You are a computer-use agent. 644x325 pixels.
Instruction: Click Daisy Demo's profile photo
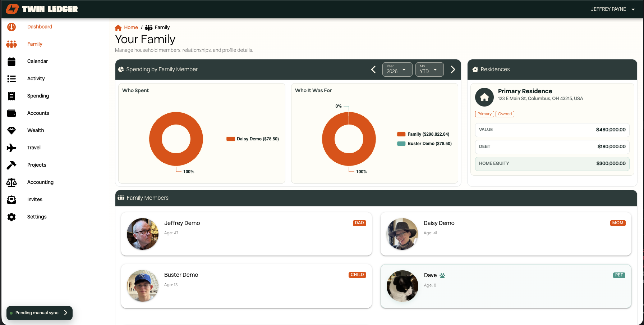point(402,234)
